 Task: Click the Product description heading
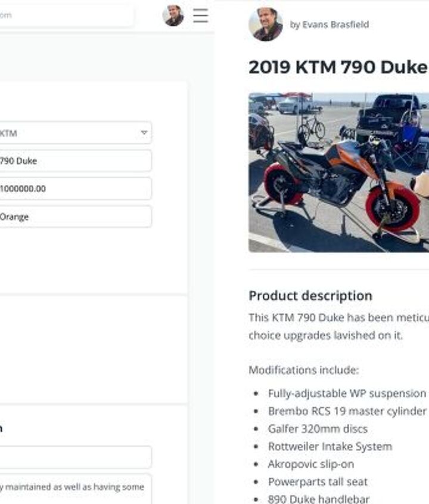(x=310, y=296)
